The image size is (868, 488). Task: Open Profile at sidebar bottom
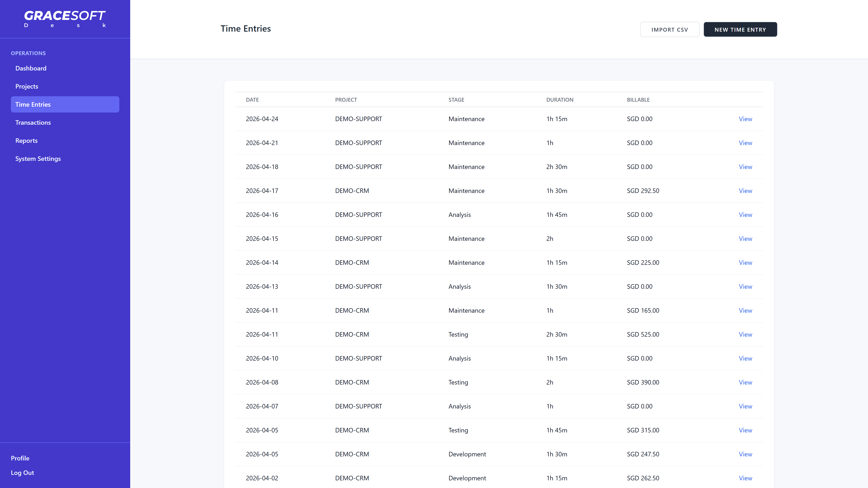20,458
